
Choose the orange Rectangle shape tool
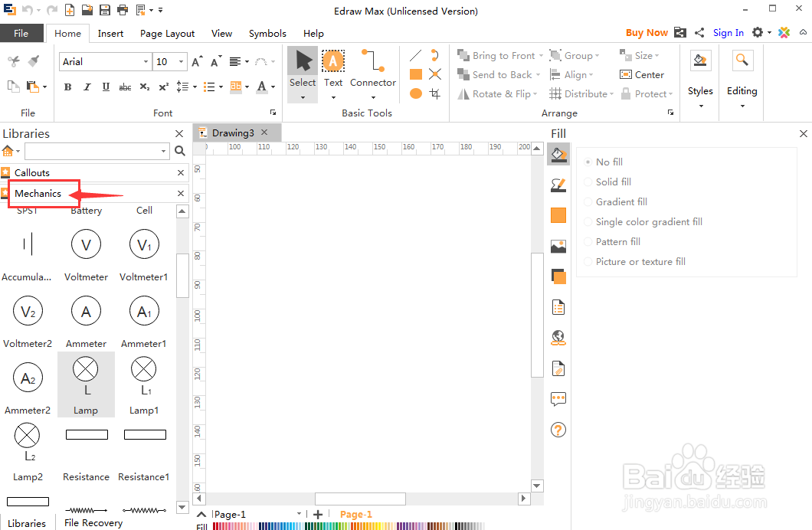tap(415, 74)
